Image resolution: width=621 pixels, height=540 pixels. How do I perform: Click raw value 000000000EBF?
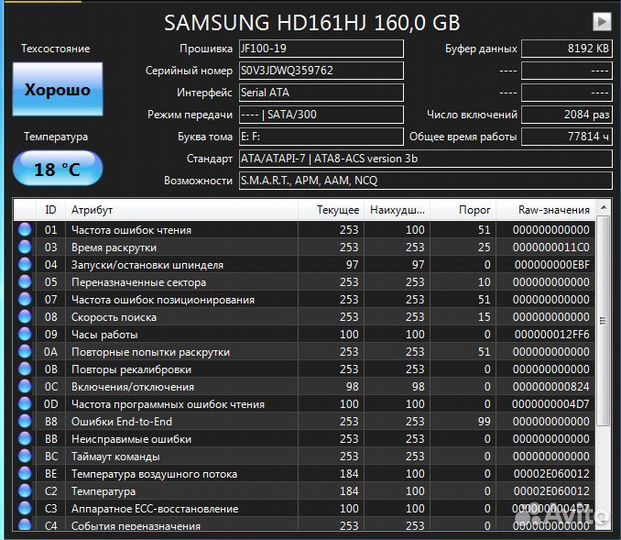point(552,265)
